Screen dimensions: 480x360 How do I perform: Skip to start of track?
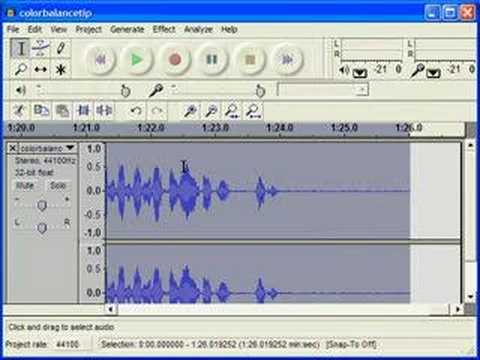[x=100, y=60]
